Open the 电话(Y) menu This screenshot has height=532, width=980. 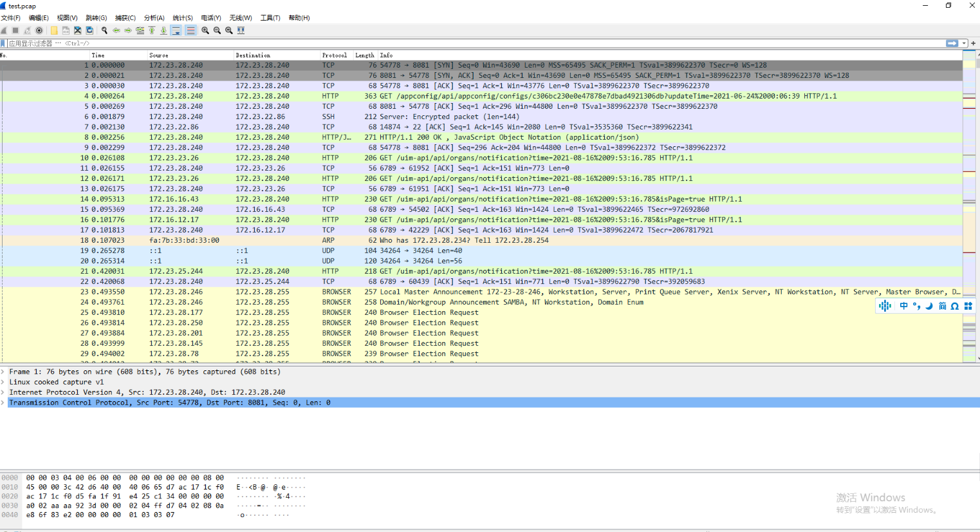coord(211,18)
